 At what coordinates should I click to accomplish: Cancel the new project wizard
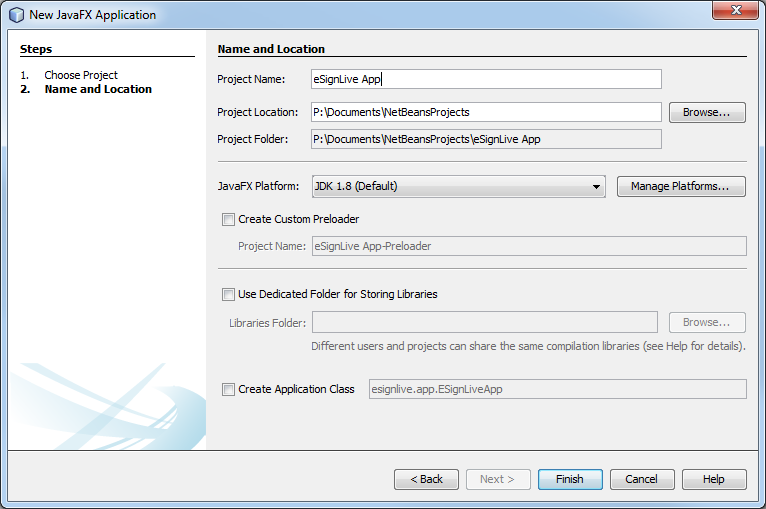[642, 479]
